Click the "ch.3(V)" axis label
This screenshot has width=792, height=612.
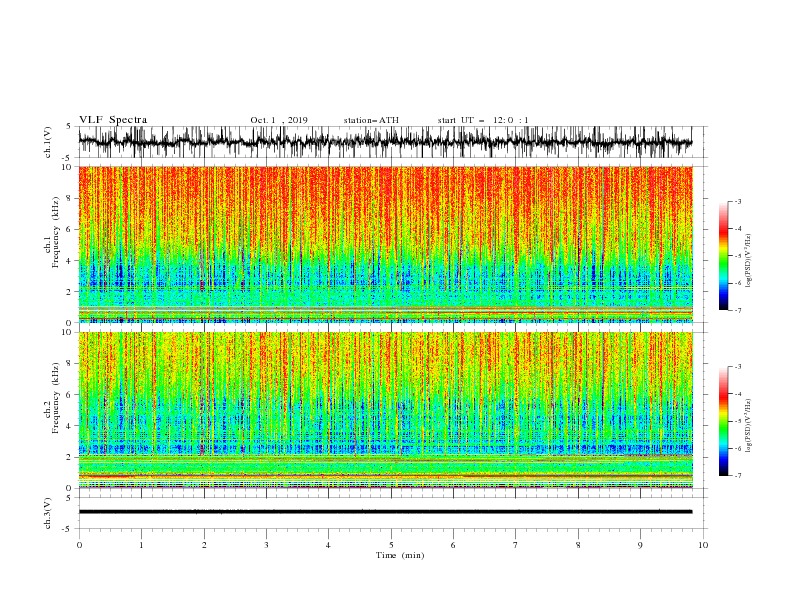pyautogui.click(x=48, y=513)
